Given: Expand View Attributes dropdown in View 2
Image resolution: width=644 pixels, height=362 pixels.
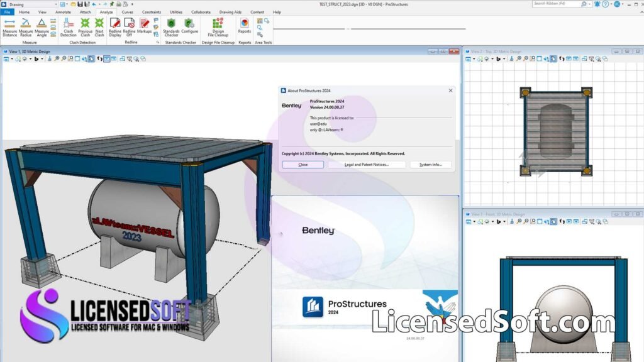Looking at the screenshot, I should click(474, 58).
